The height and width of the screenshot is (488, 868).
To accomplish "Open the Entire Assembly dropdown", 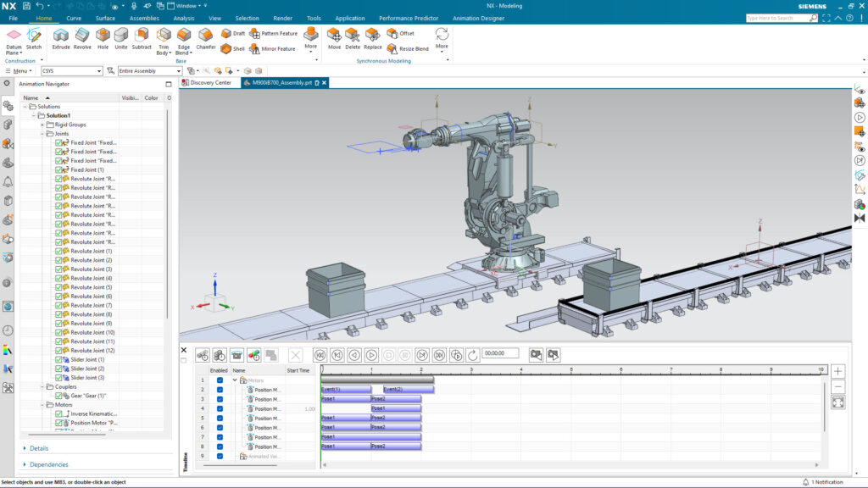I will tap(149, 71).
